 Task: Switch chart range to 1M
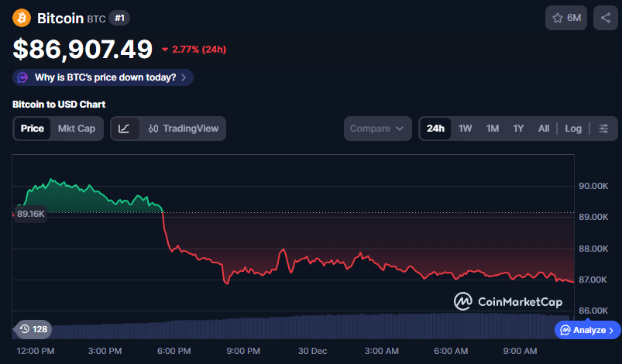point(493,129)
